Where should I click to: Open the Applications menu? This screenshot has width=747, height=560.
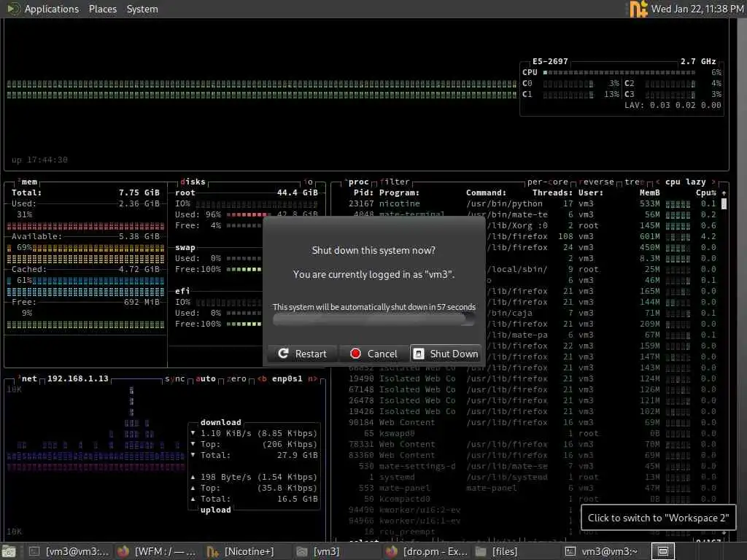52,9
